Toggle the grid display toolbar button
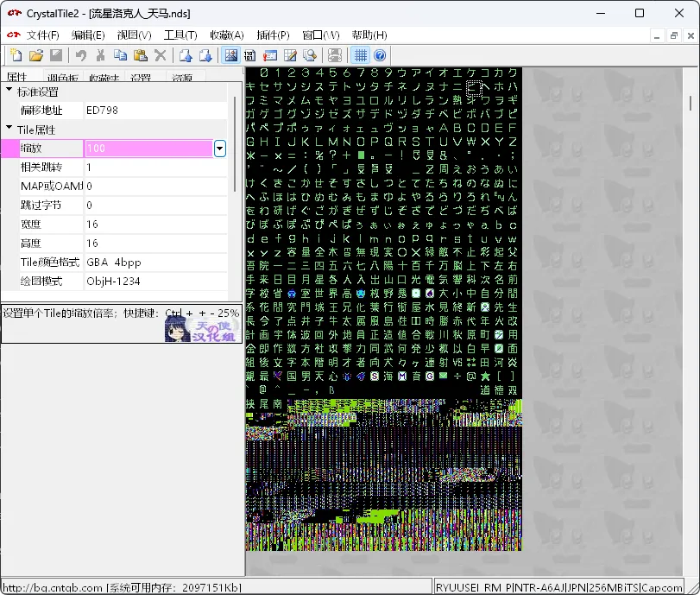700x595 pixels. click(361, 55)
